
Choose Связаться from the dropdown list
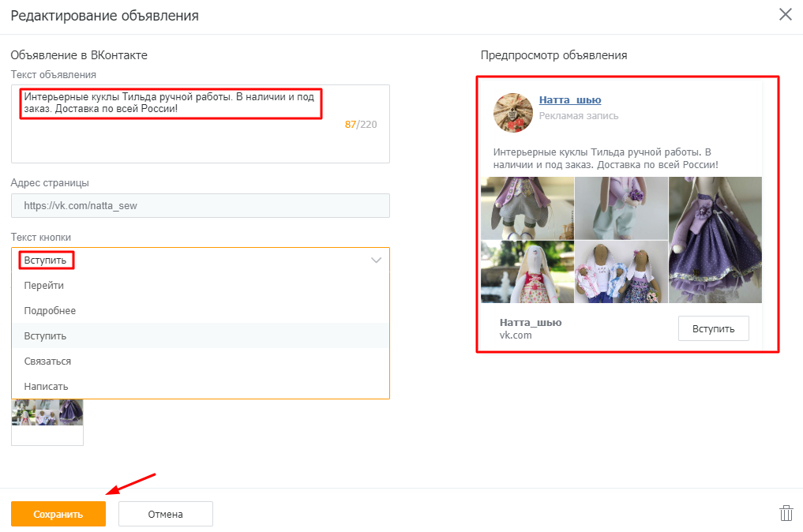coord(201,361)
